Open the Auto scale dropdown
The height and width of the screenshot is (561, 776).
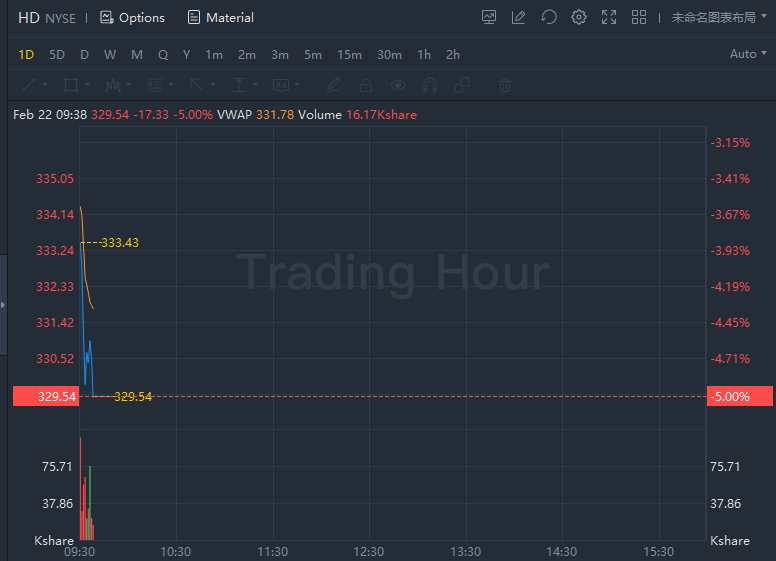point(748,54)
